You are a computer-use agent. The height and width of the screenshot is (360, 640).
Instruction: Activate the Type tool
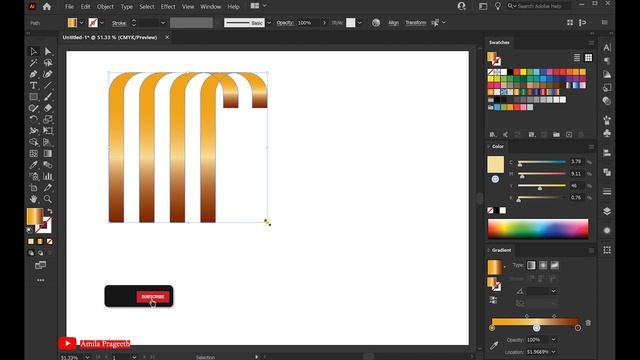[33, 86]
